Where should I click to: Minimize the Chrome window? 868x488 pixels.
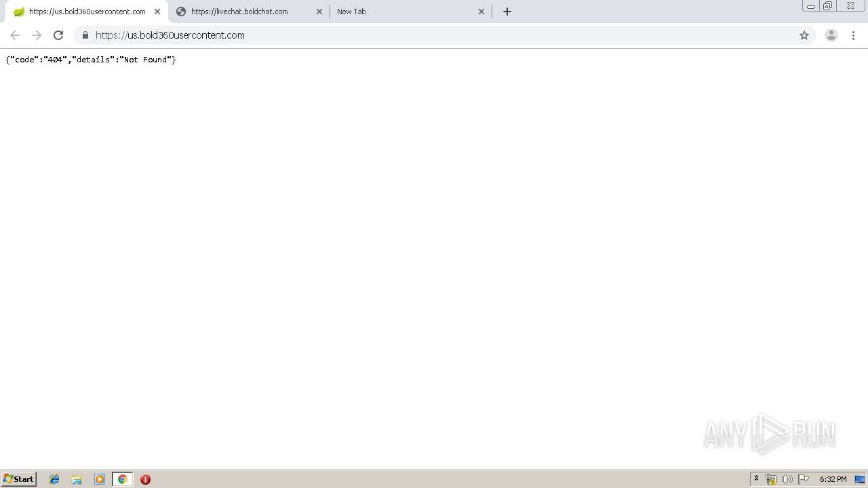(811, 6)
